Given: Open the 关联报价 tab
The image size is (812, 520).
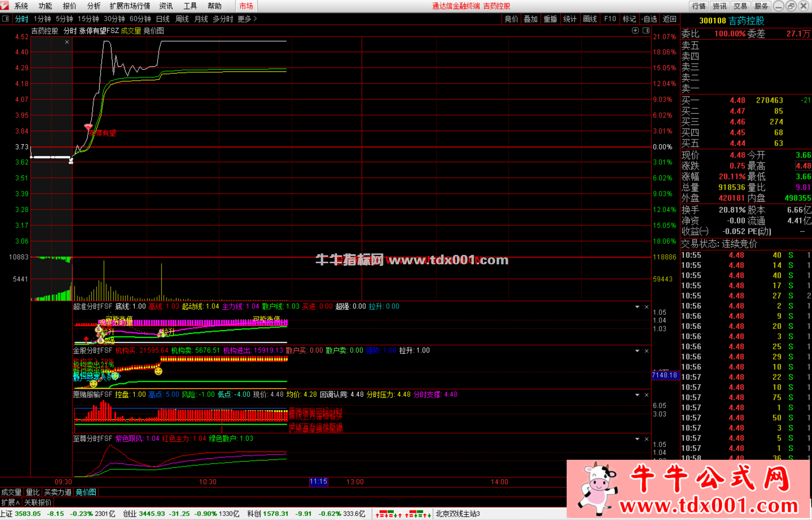Looking at the screenshot, I should pos(38,502).
